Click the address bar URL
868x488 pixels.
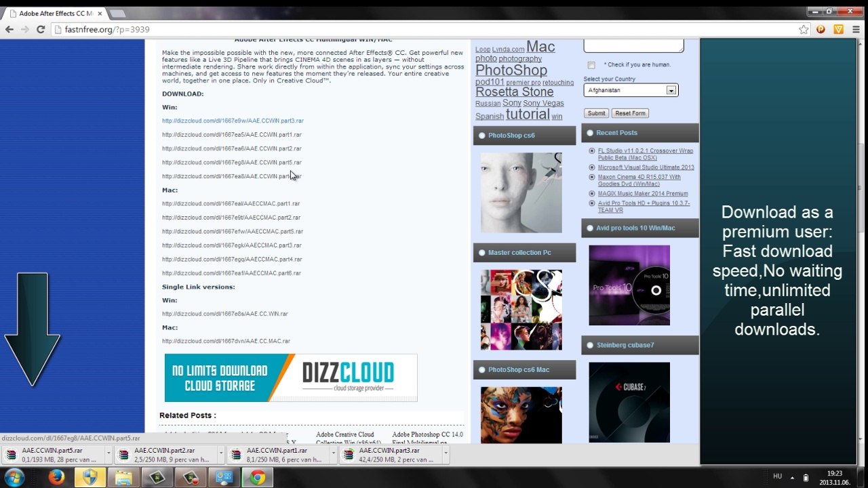107,29
